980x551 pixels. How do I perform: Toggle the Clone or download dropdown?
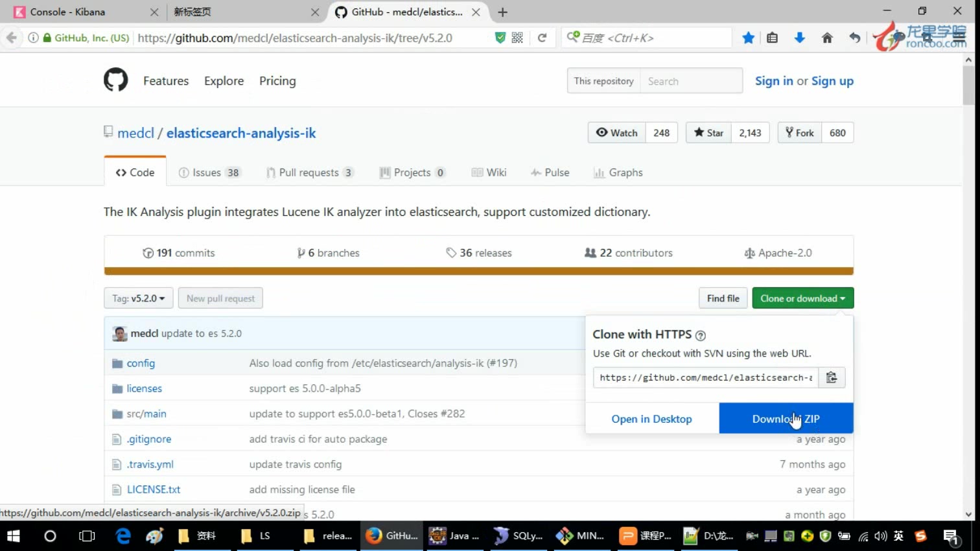[x=802, y=298]
